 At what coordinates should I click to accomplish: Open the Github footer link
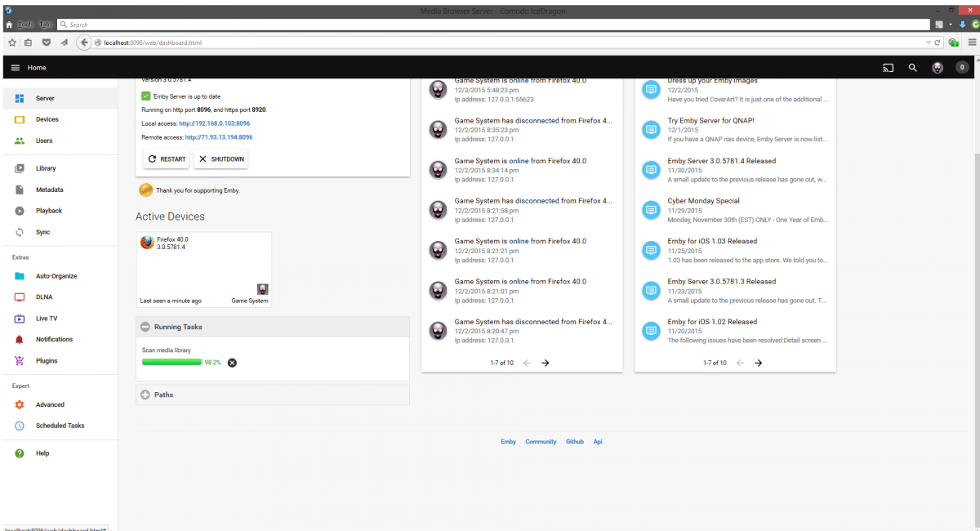point(575,442)
